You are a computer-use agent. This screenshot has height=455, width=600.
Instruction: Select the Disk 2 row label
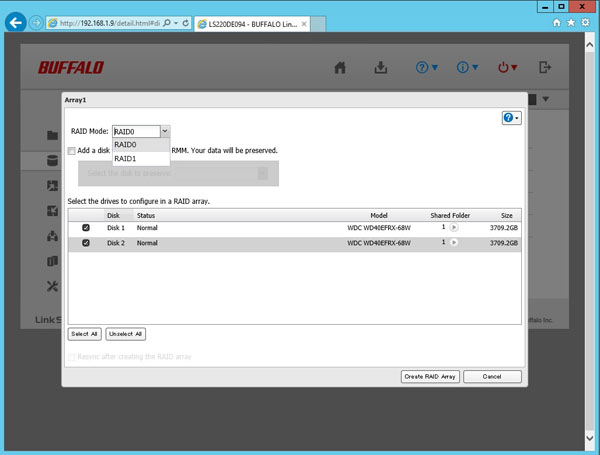[116, 243]
